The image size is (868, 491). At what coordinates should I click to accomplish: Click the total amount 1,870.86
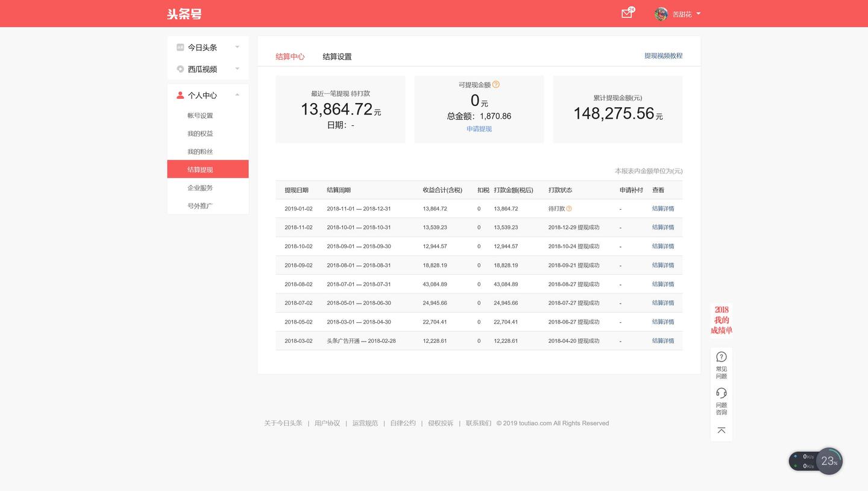495,116
